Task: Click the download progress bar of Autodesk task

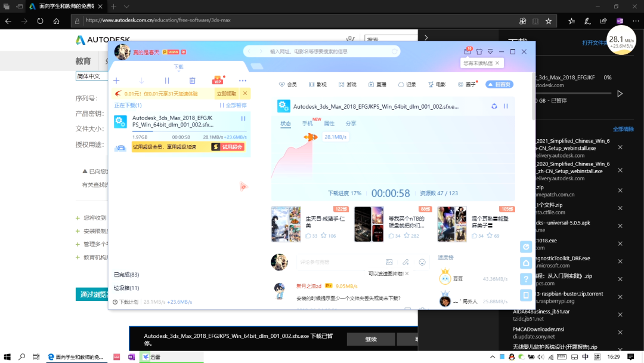Action: click(x=190, y=131)
